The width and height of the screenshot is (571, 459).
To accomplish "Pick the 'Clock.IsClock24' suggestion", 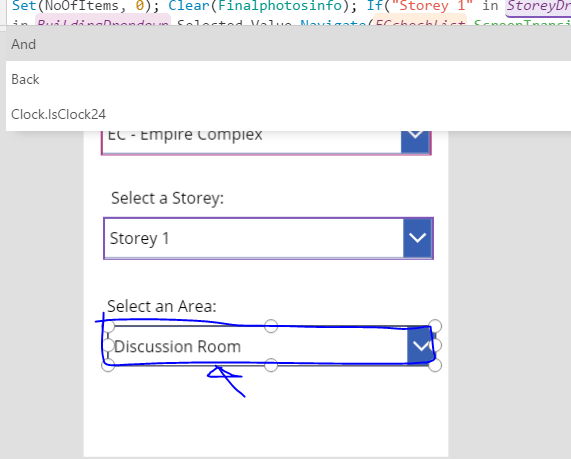I will (288, 114).
